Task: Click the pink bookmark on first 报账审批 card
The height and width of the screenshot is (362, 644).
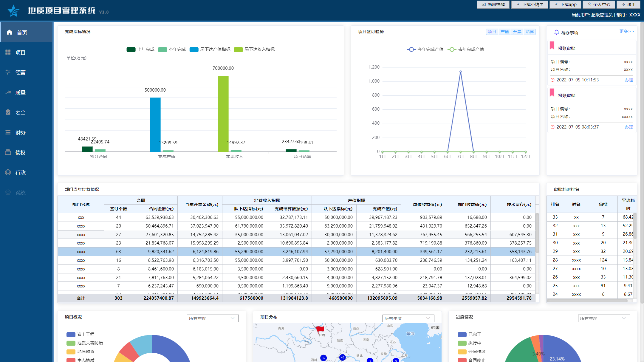Action: (552, 45)
